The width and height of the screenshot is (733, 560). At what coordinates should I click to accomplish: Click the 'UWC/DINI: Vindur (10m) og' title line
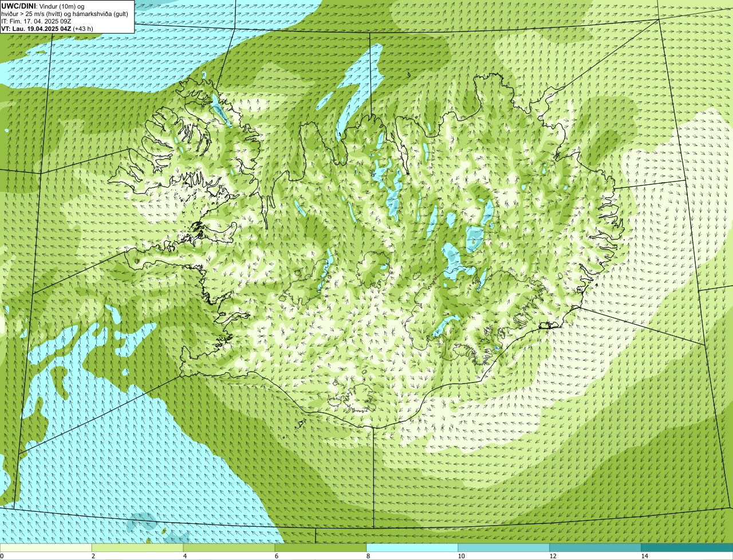[x=43, y=6]
